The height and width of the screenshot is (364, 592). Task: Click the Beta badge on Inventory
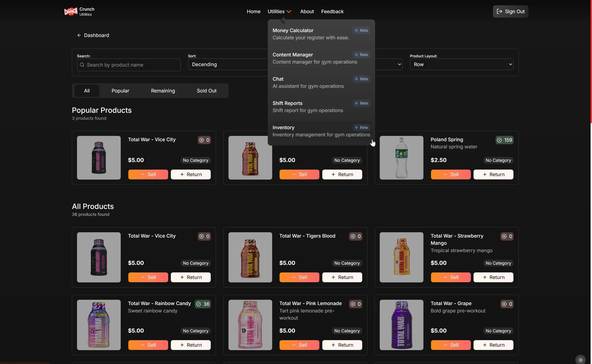[x=361, y=127]
